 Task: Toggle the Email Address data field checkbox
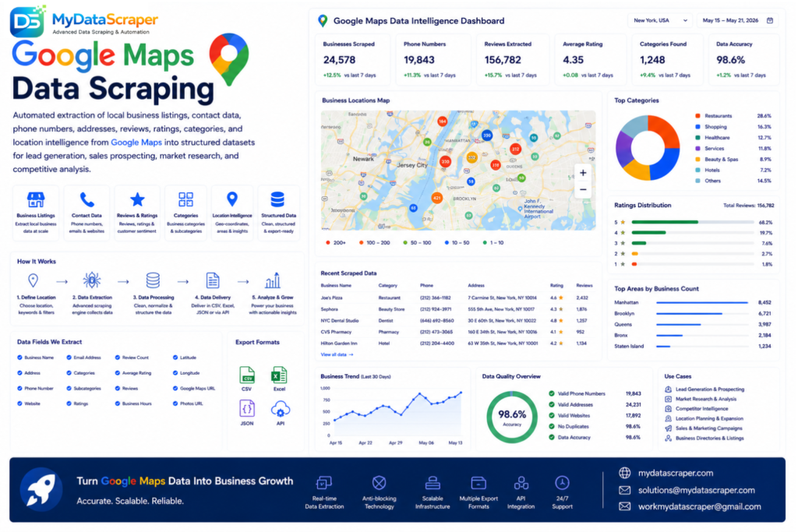click(x=69, y=358)
